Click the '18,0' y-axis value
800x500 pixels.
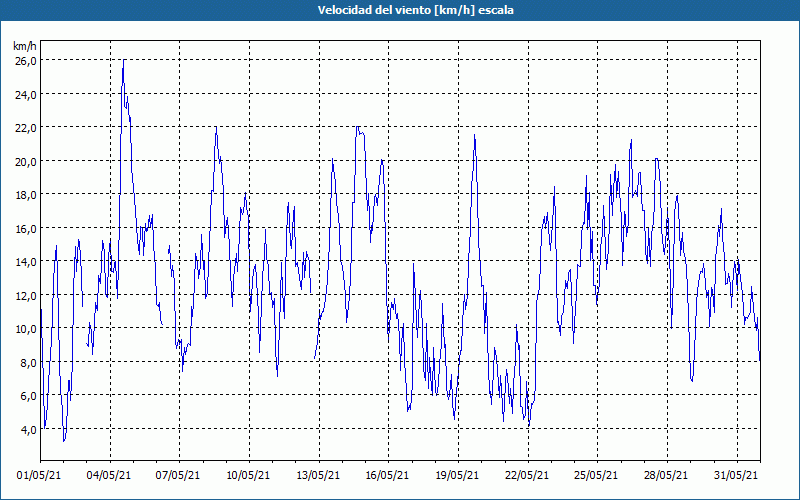[26, 195]
